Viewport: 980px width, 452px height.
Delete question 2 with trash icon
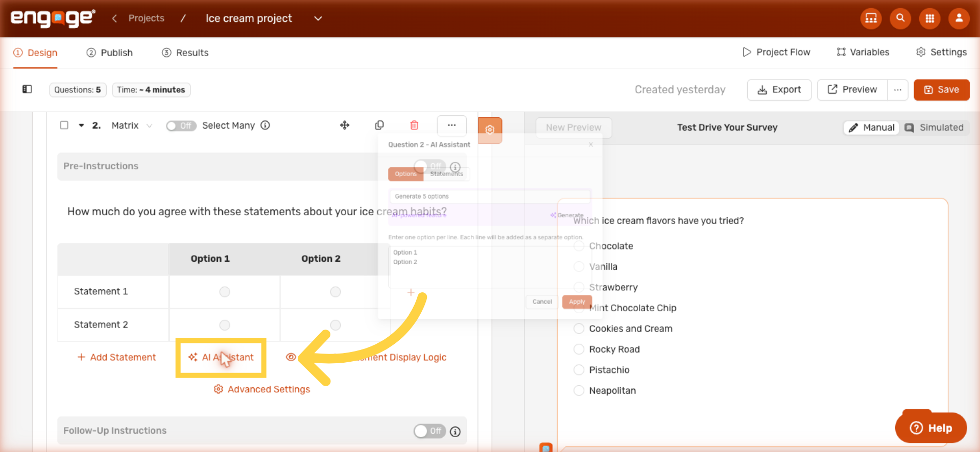[414, 125]
